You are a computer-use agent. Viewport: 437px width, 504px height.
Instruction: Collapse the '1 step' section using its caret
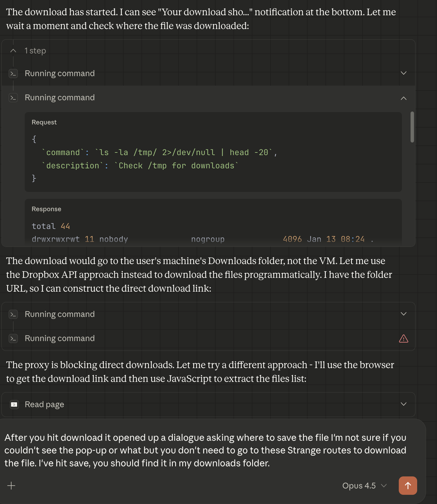click(x=13, y=51)
